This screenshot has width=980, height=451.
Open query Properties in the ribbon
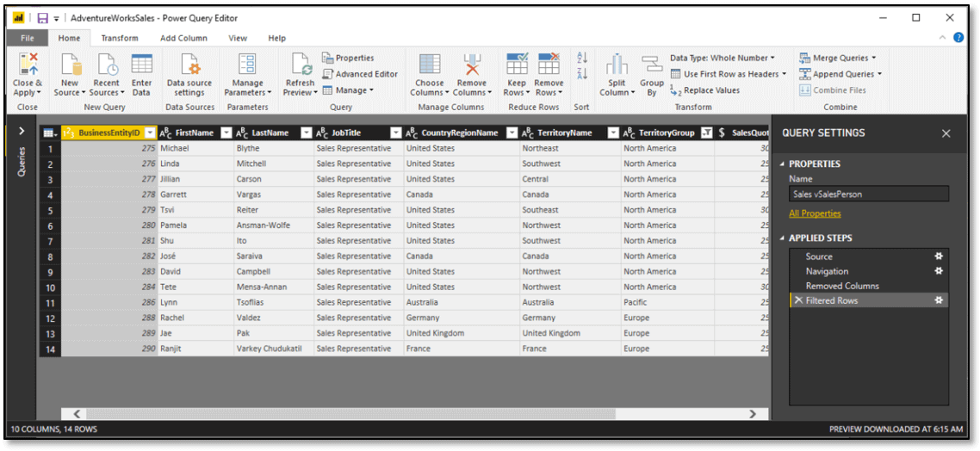348,58
